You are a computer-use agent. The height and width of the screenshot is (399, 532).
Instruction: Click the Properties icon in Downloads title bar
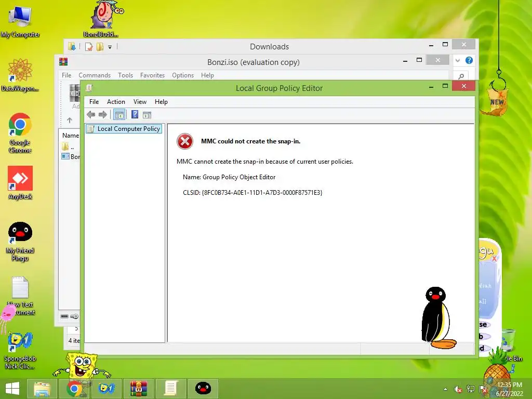[x=89, y=47]
